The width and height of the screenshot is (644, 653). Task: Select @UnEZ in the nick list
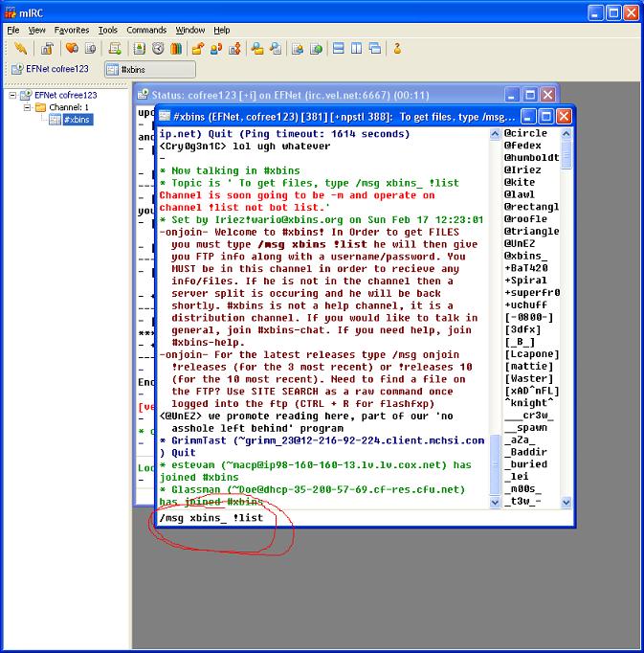tap(520, 243)
